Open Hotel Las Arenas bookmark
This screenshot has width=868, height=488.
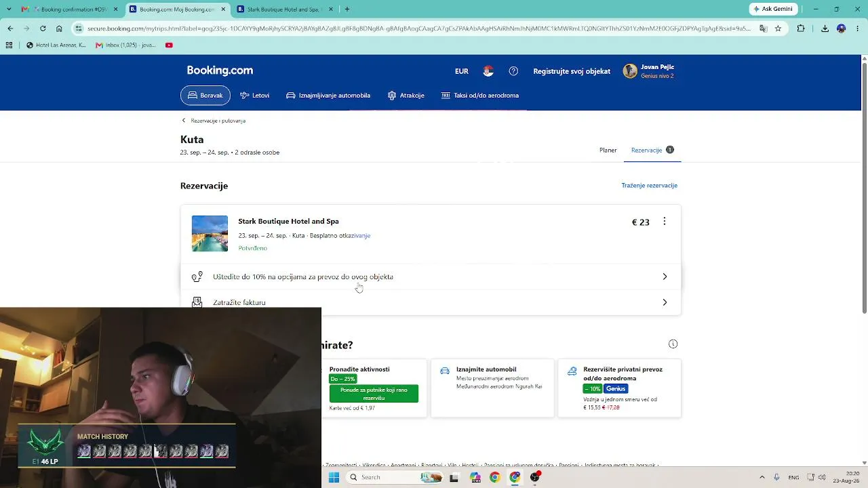pyautogui.click(x=56, y=45)
